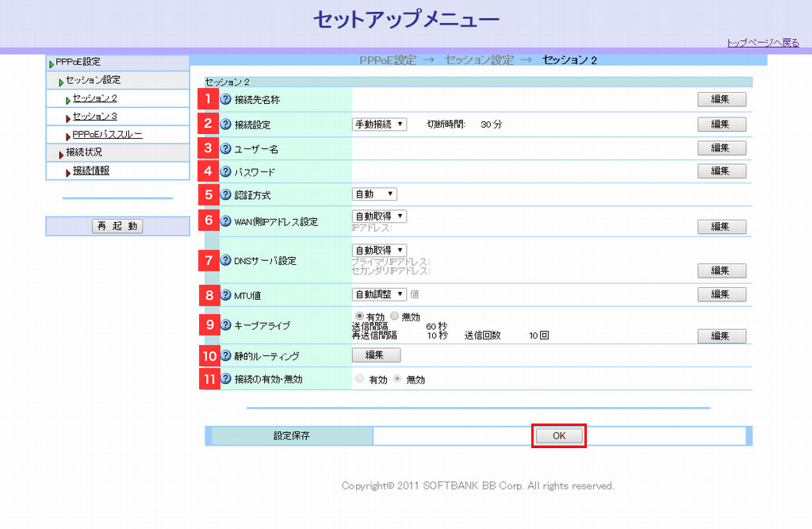Select 無効 radio for キープアライブ
This screenshot has width=812, height=529.
pyautogui.click(x=395, y=316)
